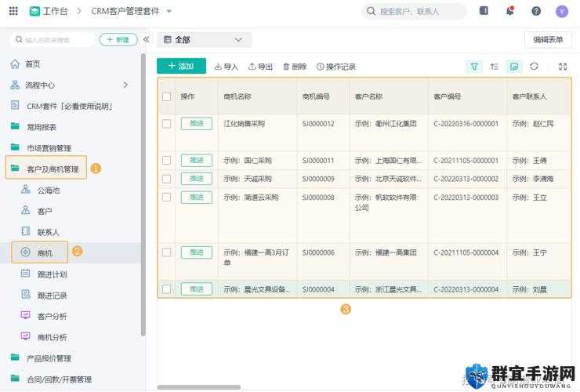Open the 跟进计划 menu item
Image resolution: width=580 pixels, height=392 pixels.
(x=53, y=274)
